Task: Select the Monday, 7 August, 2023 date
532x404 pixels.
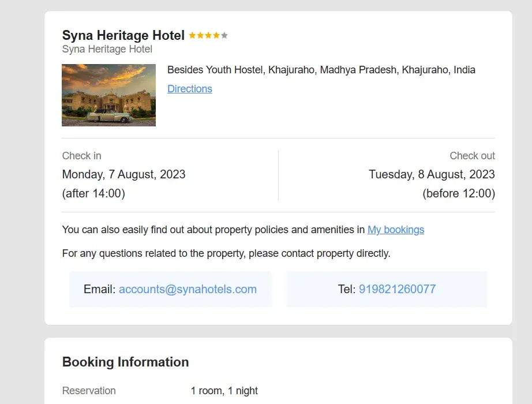Action: click(x=123, y=174)
